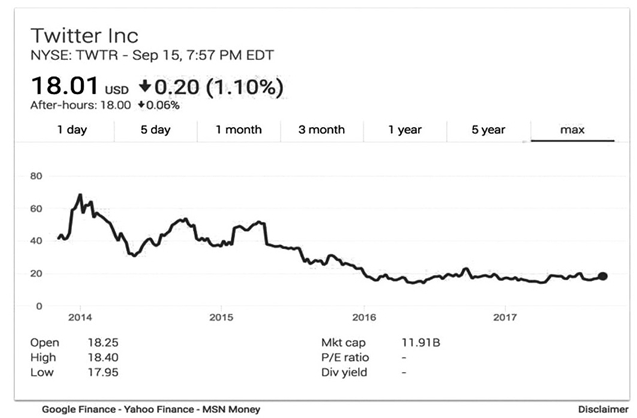Click the max range tab
Screen dimensions: 637x418
click(571, 130)
